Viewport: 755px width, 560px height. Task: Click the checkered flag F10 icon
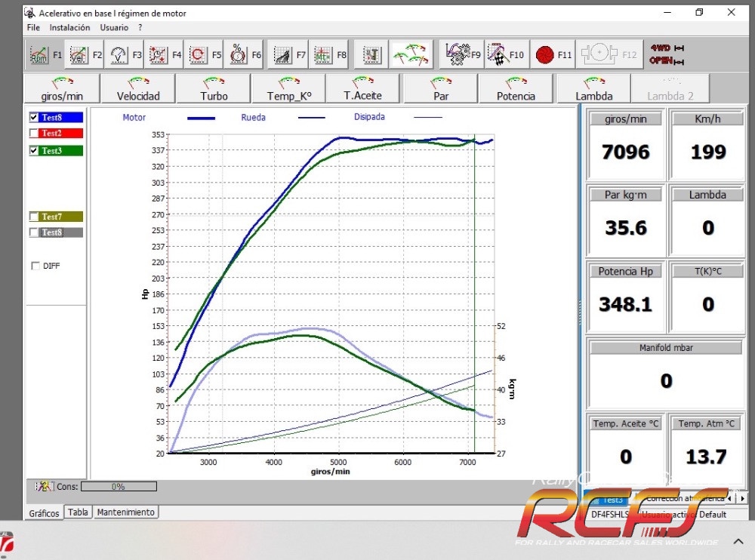[498, 54]
